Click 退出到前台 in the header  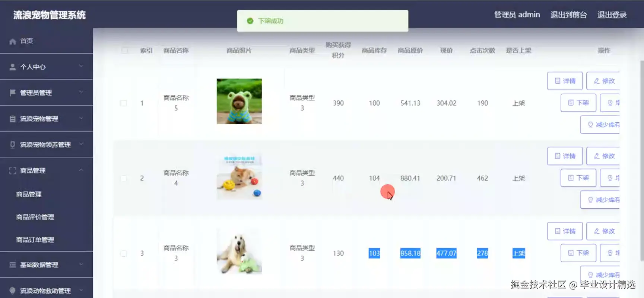[569, 15]
